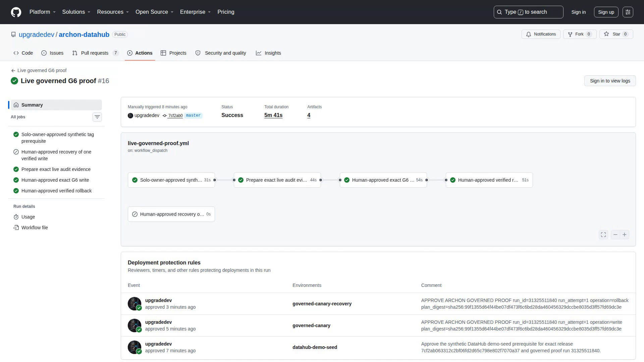Click the master branch label

pos(193,115)
